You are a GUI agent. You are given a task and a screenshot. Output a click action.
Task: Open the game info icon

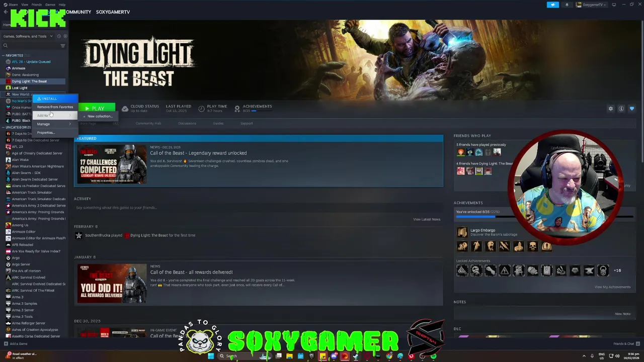pyautogui.click(x=621, y=109)
